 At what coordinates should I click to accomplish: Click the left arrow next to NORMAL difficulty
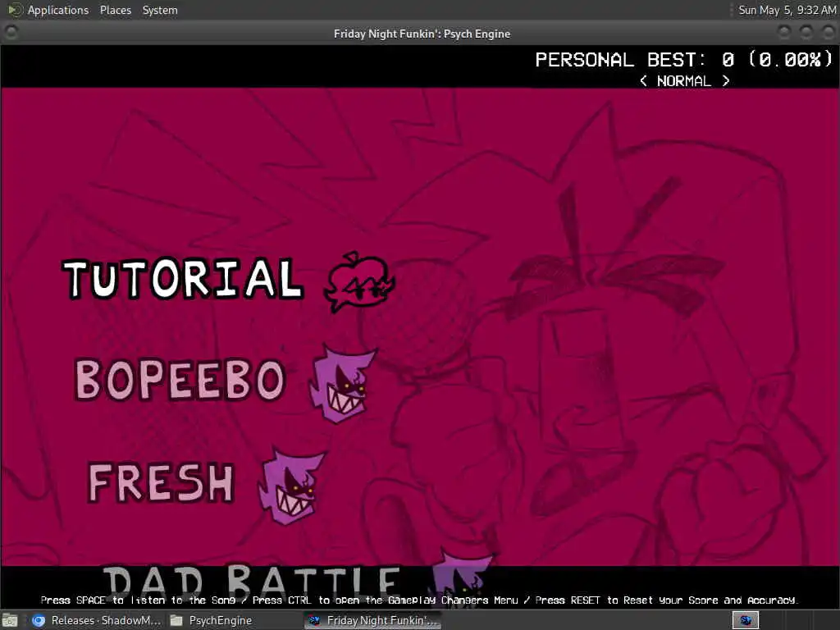pos(643,81)
